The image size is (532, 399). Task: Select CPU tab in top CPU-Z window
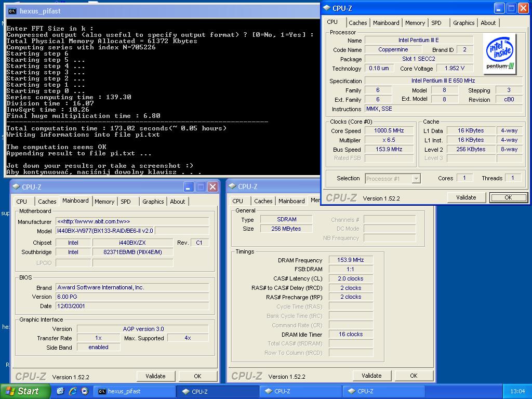click(x=332, y=22)
